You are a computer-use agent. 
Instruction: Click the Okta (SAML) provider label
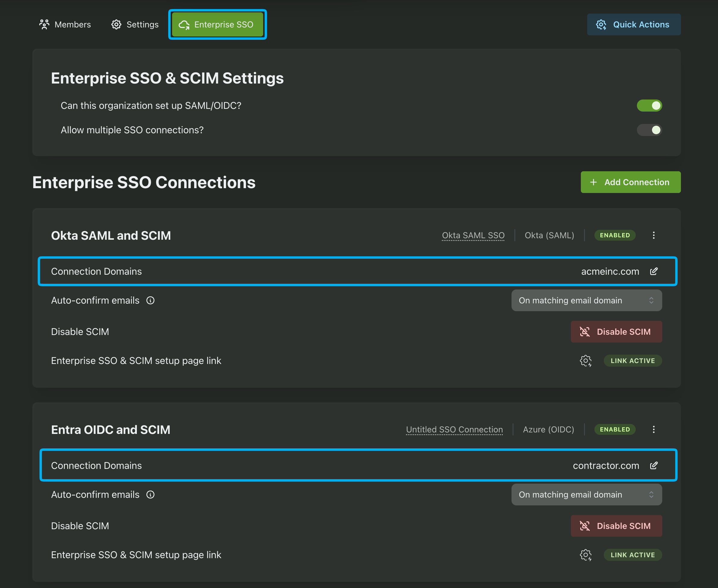coord(549,236)
